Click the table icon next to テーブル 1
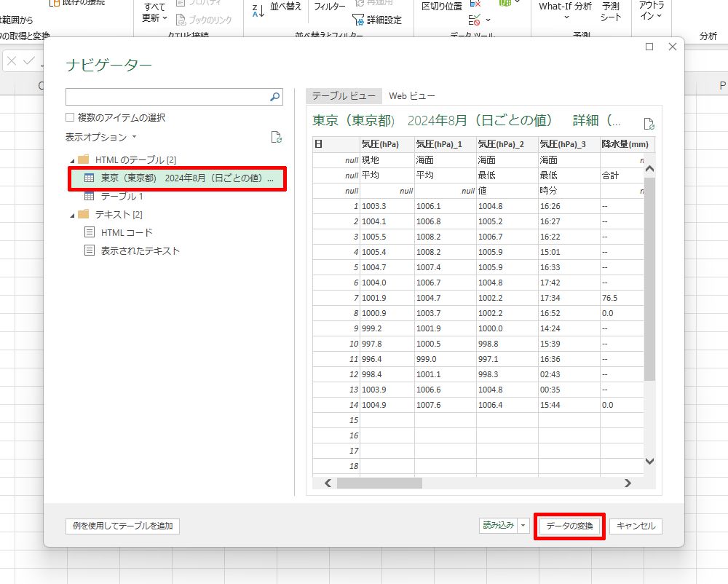Viewport: 728px width, 584px height. click(x=89, y=196)
